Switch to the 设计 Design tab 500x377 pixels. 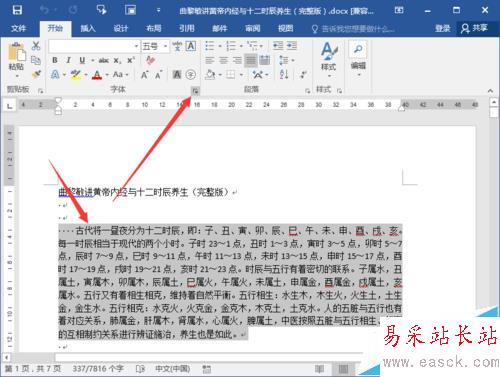point(121,29)
